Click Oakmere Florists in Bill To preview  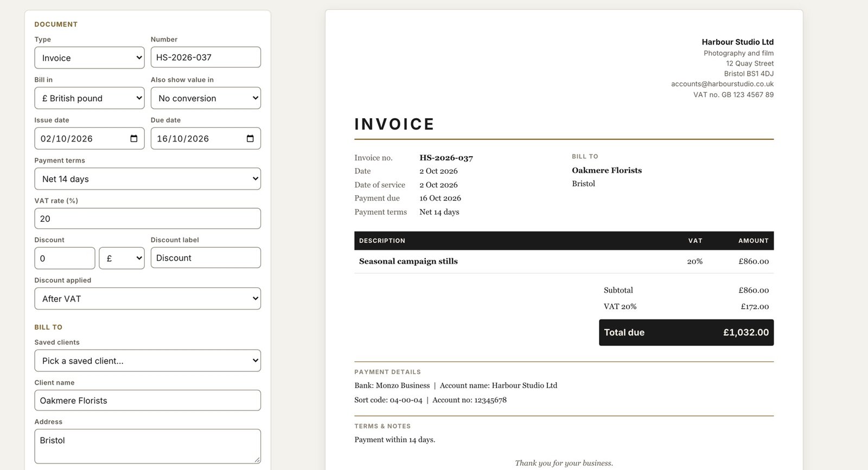coord(607,170)
